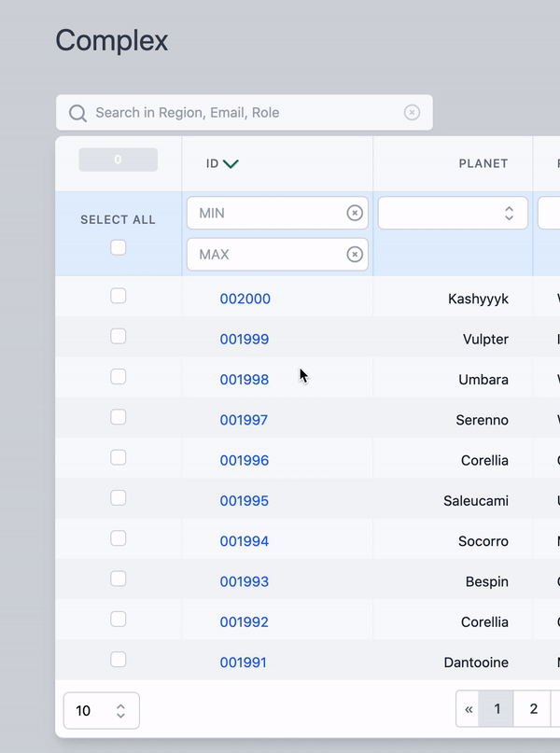Click the selection count badge showing 0

[x=118, y=159]
